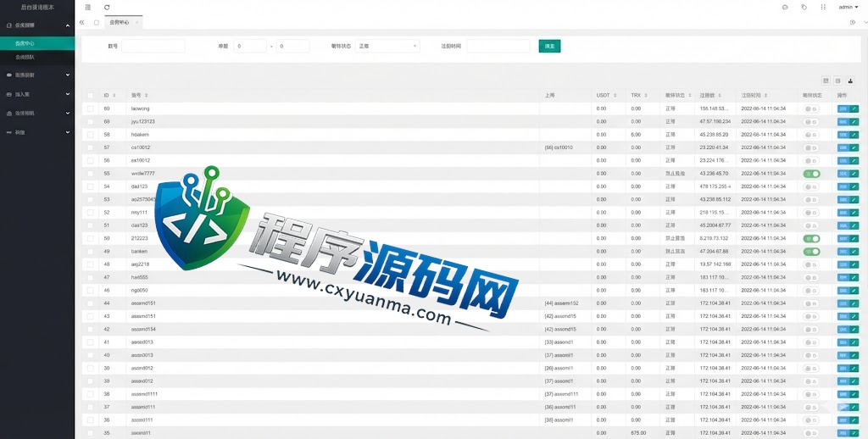The image size is (868, 439).
Task: Click the blue action button in dad123 row
Action: coord(843,186)
